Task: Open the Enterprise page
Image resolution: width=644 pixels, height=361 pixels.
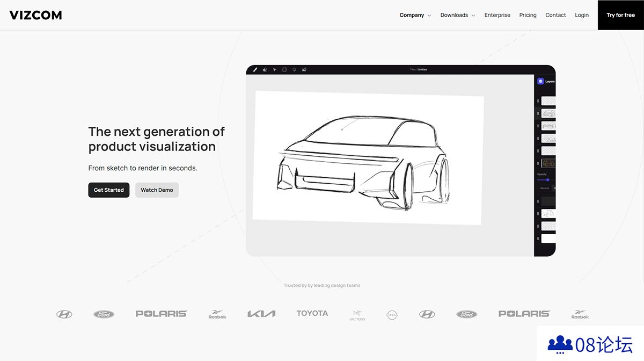Action: coord(497,15)
